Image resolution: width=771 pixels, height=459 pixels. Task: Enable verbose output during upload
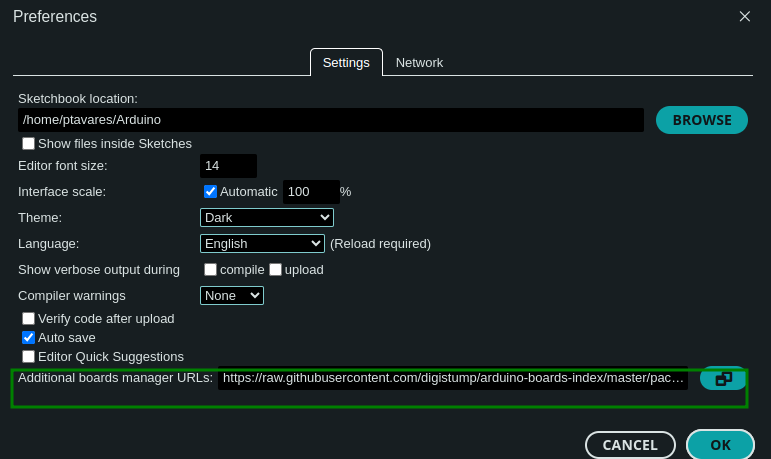click(275, 269)
